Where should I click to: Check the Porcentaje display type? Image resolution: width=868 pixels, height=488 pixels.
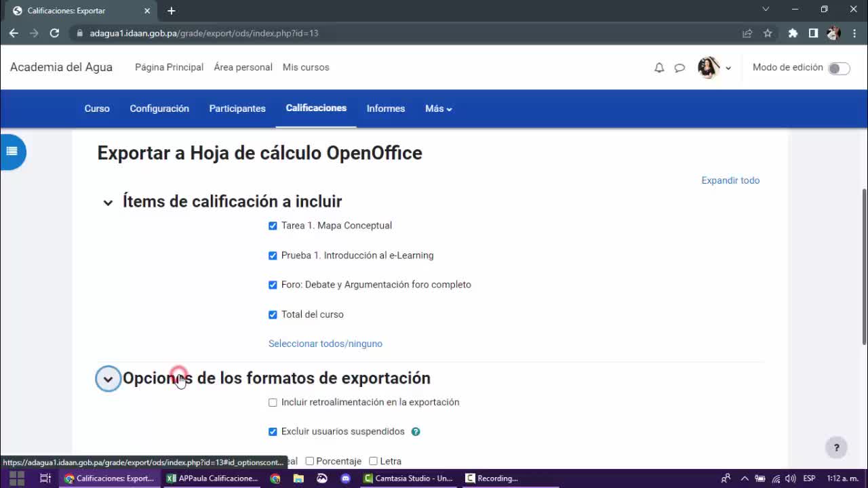pyautogui.click(x=309, y=462)
